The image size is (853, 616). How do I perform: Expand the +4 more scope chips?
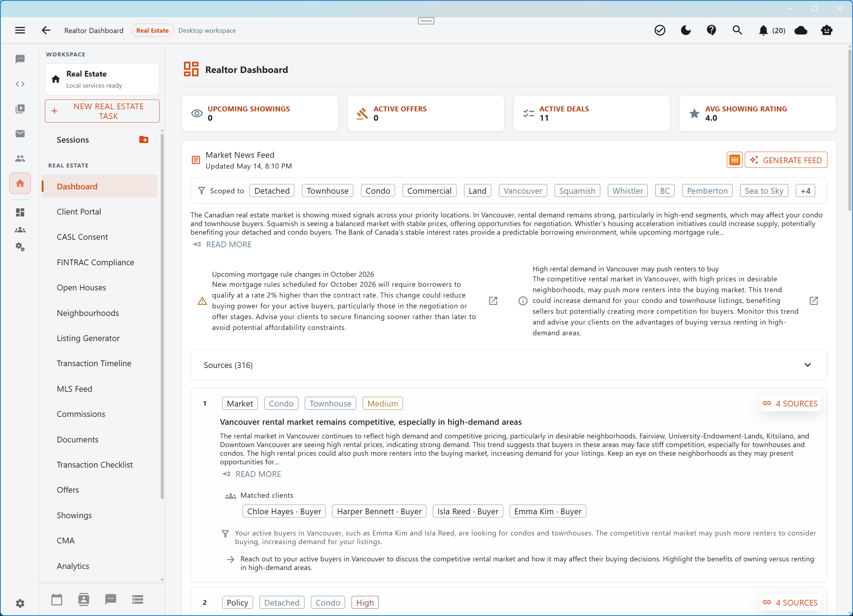(x=805, y=191)
